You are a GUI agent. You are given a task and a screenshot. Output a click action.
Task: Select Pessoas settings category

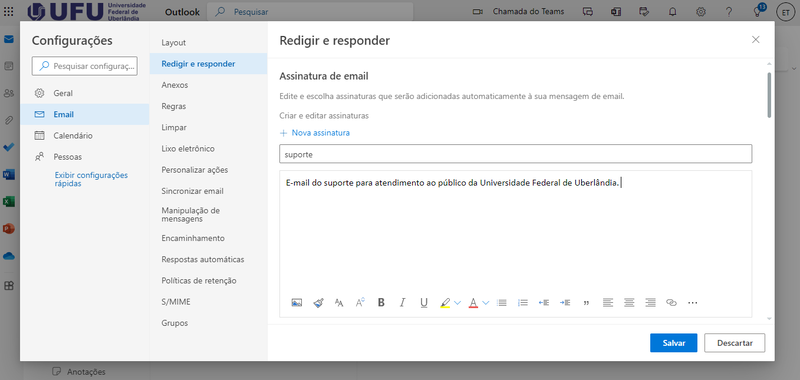point(85,157)
